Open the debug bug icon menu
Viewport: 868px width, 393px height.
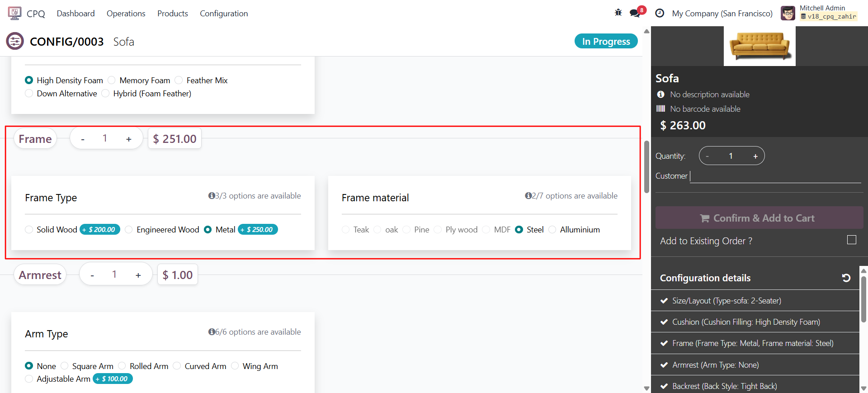(x=618, y=13)
